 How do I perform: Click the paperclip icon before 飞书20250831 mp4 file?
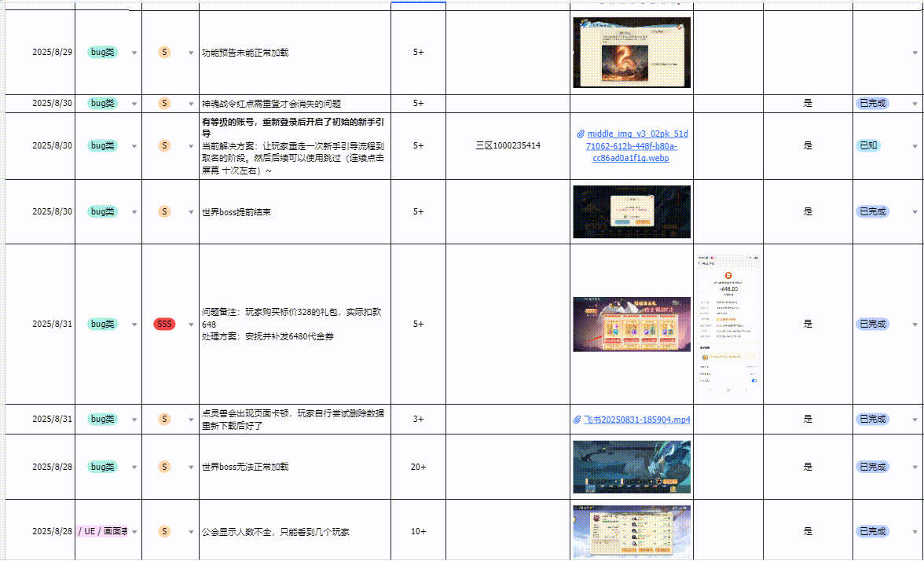578,420
